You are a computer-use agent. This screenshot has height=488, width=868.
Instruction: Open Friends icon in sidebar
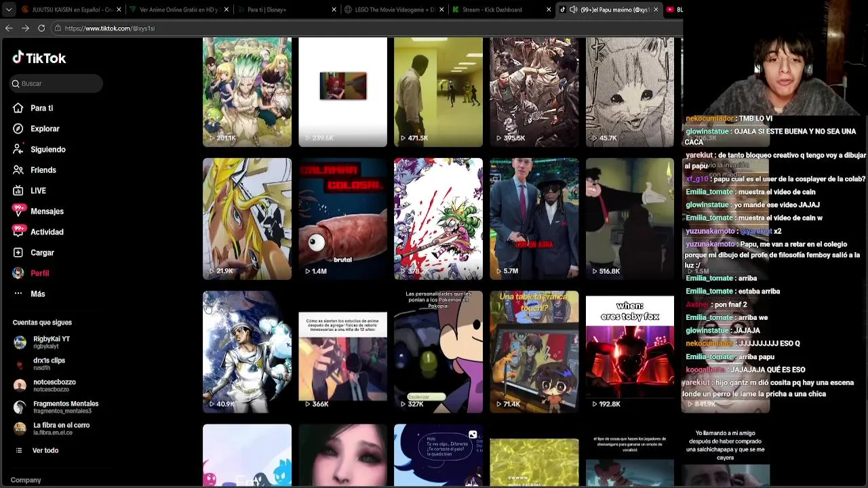click(18, 170)
